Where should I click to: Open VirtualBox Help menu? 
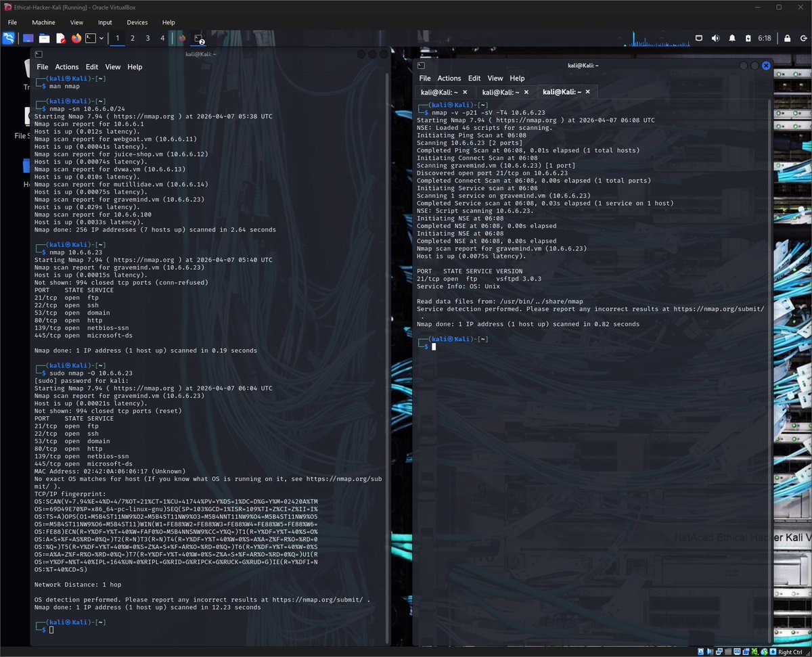point(168,22)
